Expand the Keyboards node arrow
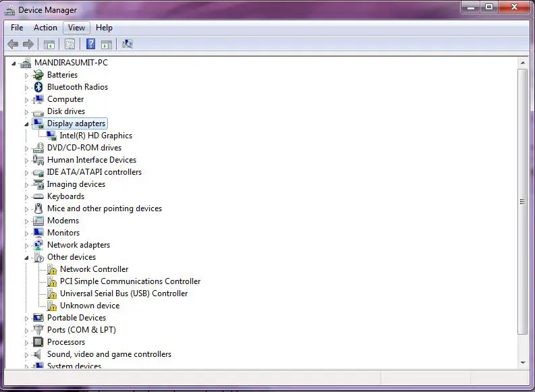 pyautogui.click(x=26, y=197)
